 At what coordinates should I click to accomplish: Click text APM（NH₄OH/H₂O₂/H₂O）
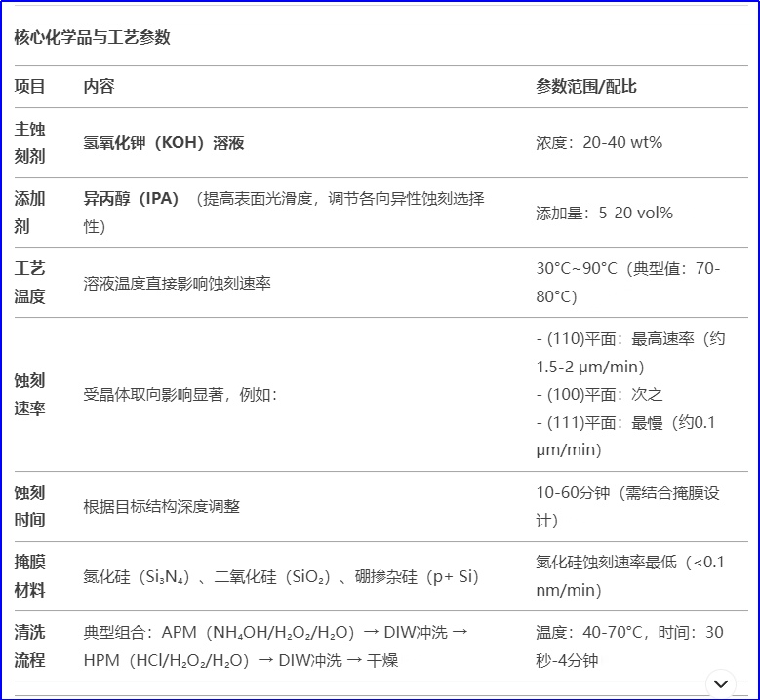pos(259,632)
